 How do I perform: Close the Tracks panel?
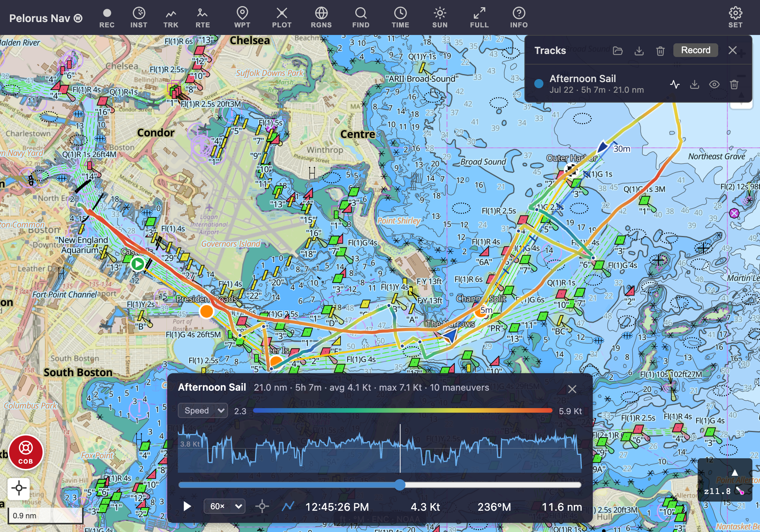[x=733, y=50]
